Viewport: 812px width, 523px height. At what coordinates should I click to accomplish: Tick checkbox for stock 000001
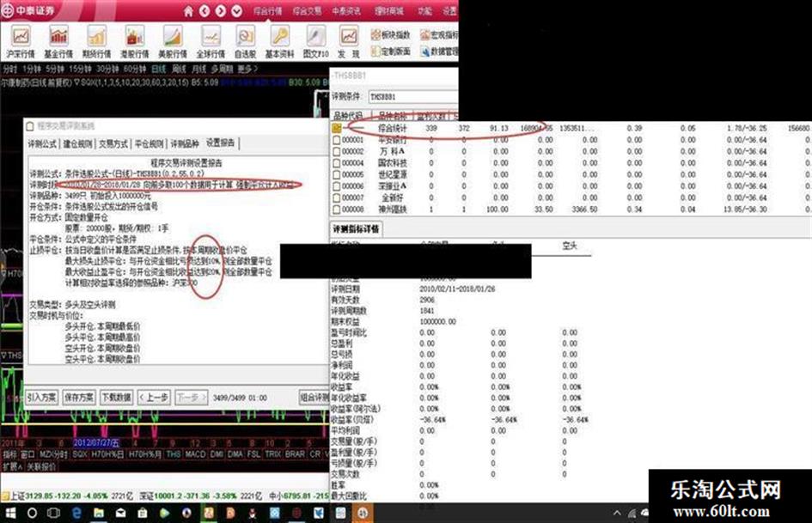pyautogui.click(x=337, y=140)
